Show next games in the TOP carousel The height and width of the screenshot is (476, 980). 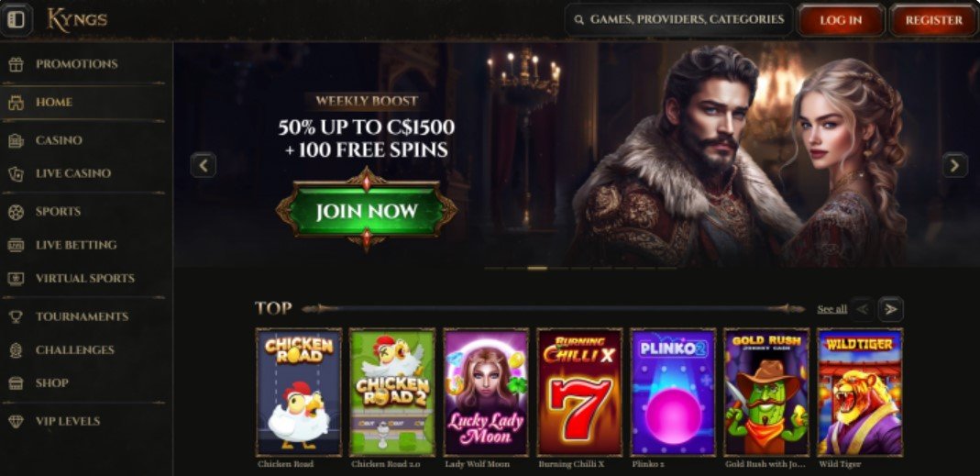tap(891, 309)
